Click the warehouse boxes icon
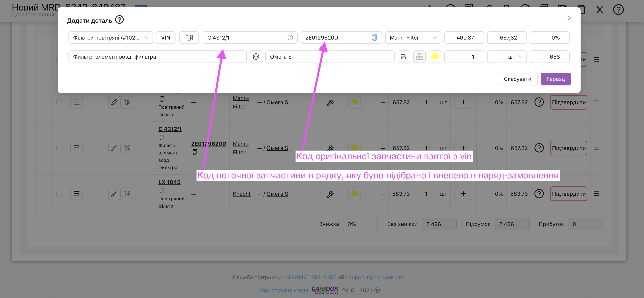 pos(419,56)
